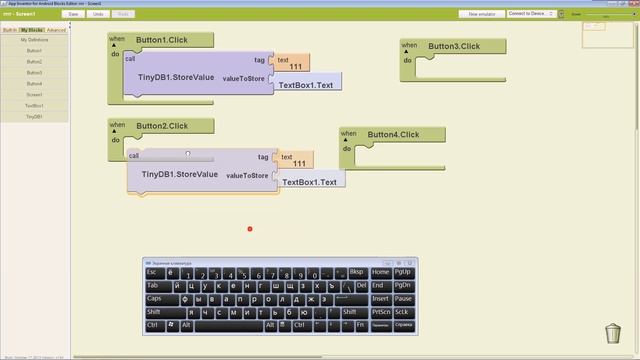Click the Windows logo key on the on-screen keyboard
The height and width of the screenshot is (360, 640).
(x=172, y=326)
